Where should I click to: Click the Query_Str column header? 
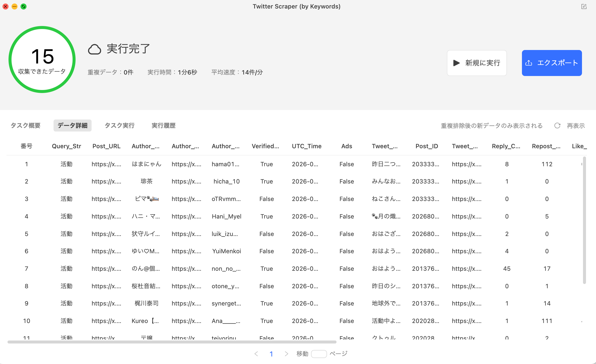(67, 146)
